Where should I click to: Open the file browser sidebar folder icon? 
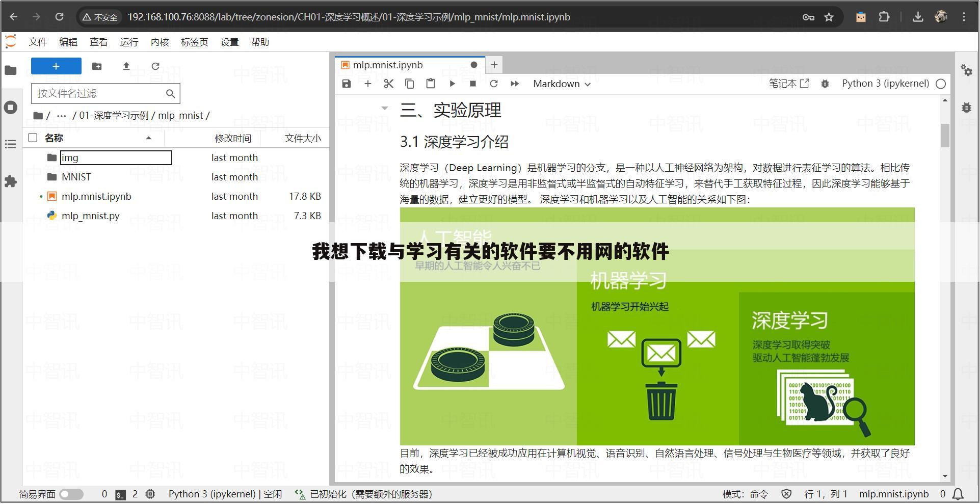pos(11,70)
